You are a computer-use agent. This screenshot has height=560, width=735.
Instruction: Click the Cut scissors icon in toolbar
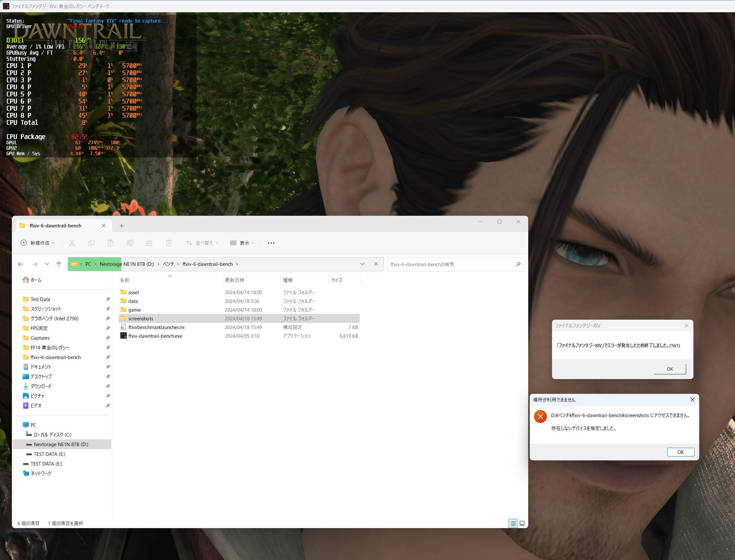tap(72, 243)
